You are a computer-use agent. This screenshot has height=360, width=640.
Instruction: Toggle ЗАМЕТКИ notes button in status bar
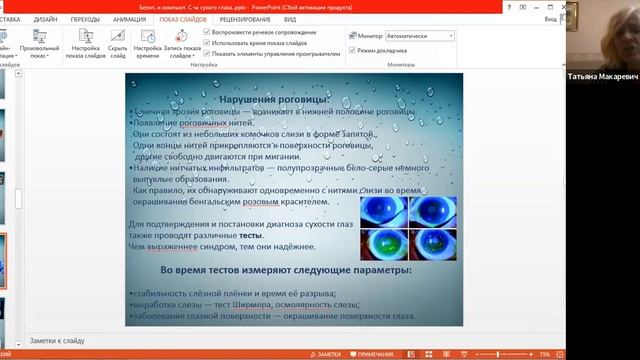click(326, 354)
